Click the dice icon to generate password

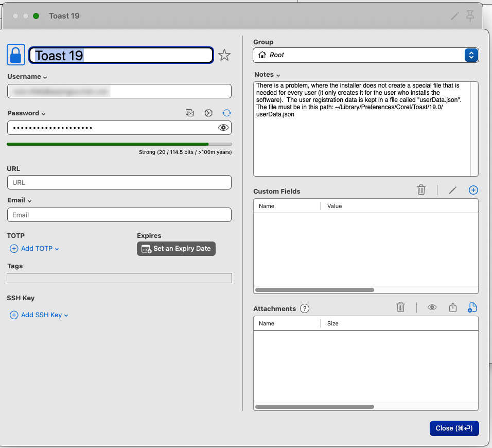(190, 113)
